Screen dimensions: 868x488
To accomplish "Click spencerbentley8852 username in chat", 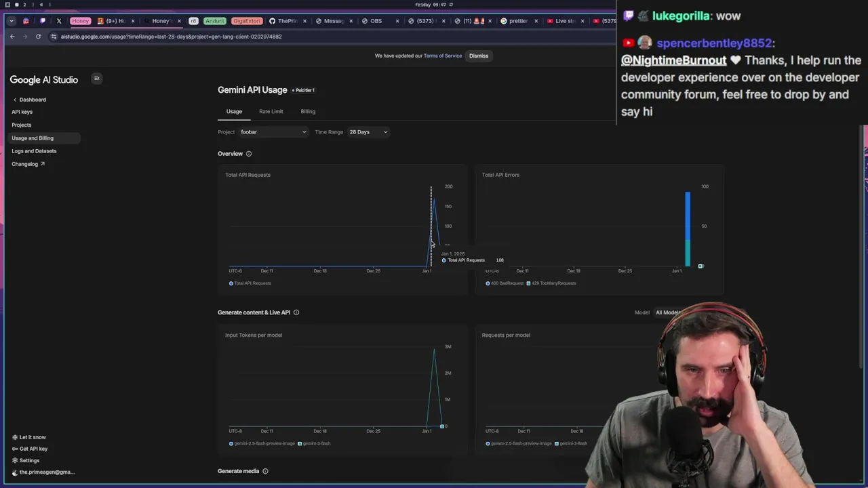I will click(715, 43).
